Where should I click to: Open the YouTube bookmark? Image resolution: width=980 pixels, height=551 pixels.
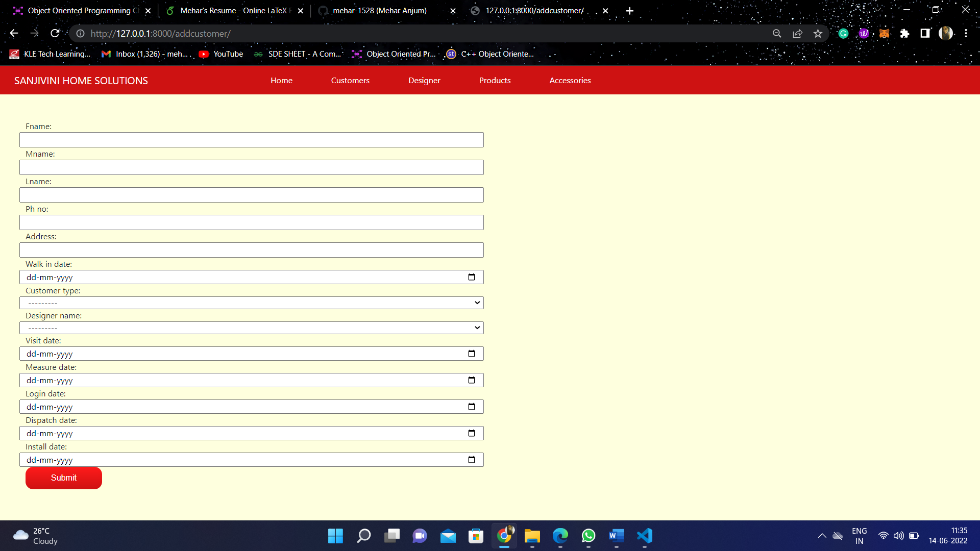point(221,54)
